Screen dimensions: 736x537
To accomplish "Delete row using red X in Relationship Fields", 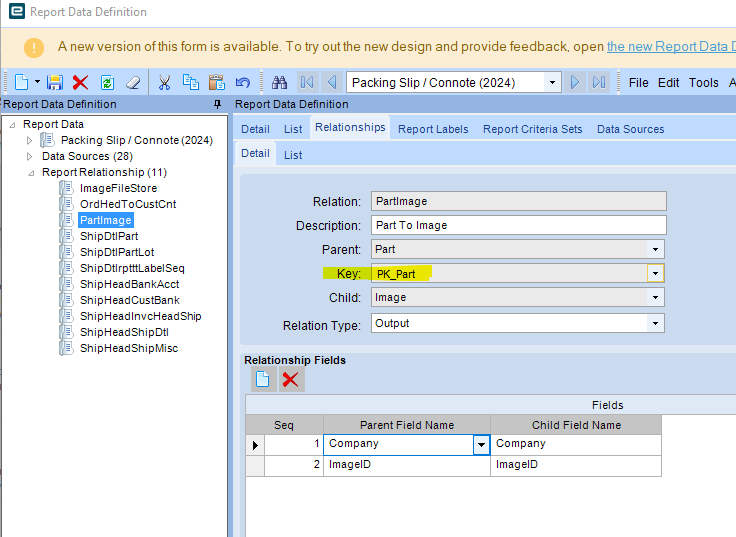I will point(290,379).
